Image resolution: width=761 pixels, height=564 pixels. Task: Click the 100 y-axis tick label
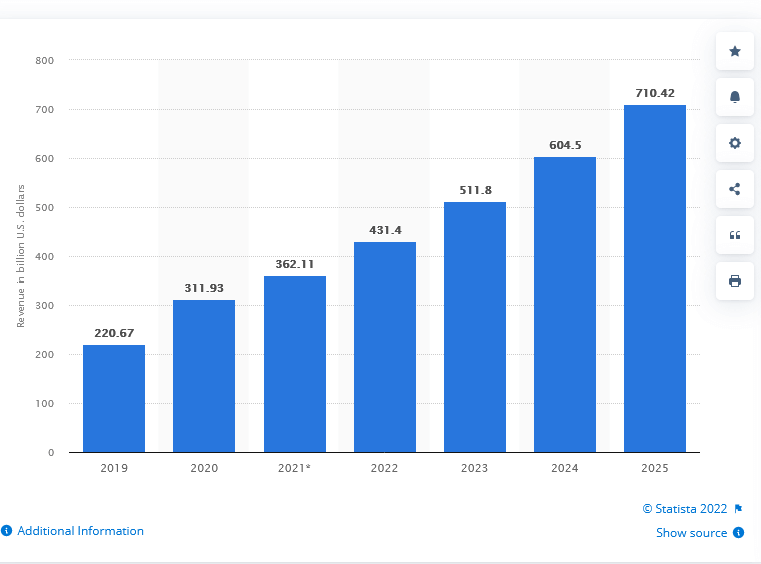45,404
